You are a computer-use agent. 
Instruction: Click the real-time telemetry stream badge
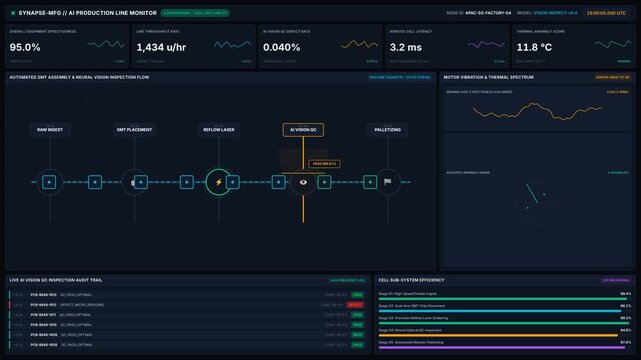[x=399, y=77]
